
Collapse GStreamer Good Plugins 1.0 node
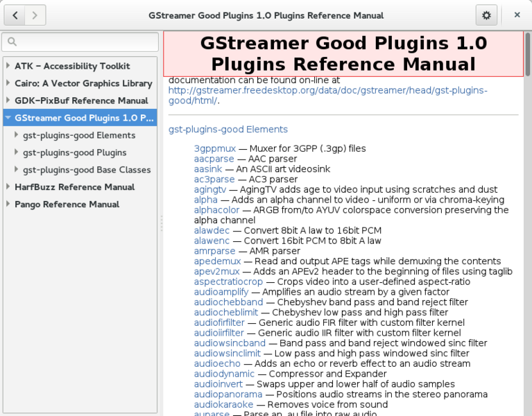point(8,118)
